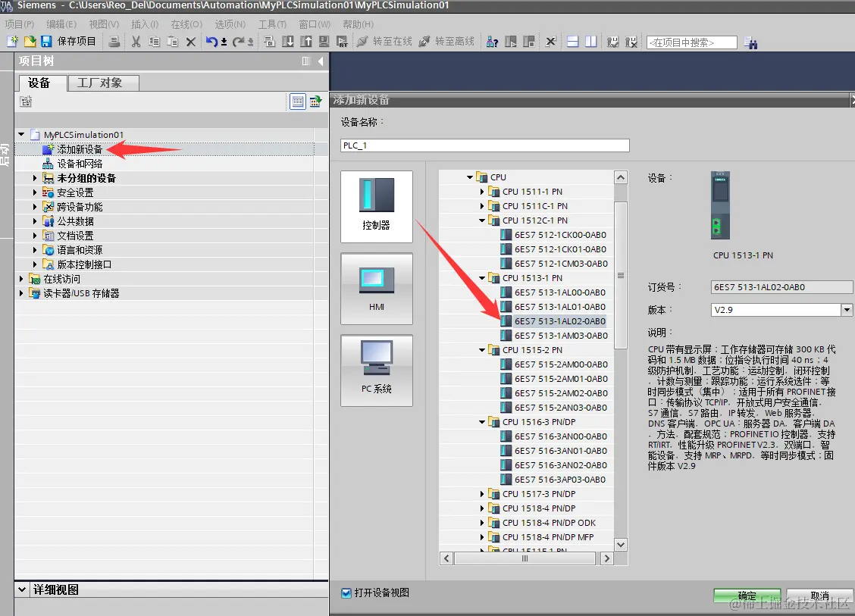Open the 项目(P) menu
This screenshot has height=616, width=855.
click(20, 24)
